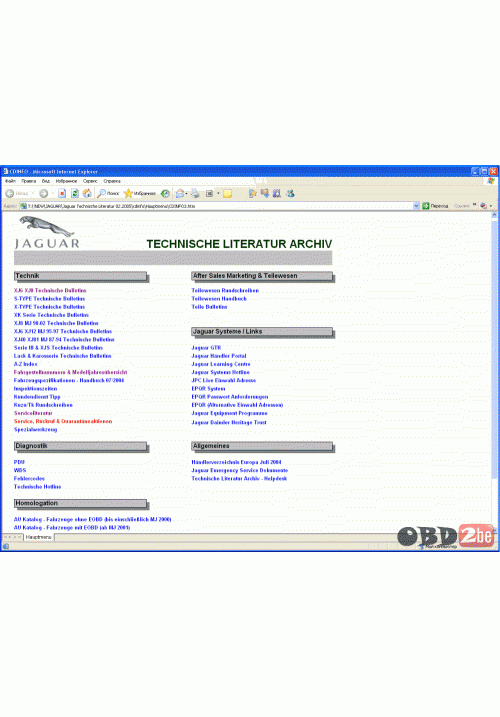Viewport: 500px width, 717px height.
Task: Open Jaguar Learning Centre link
Action: pos(221,364)
